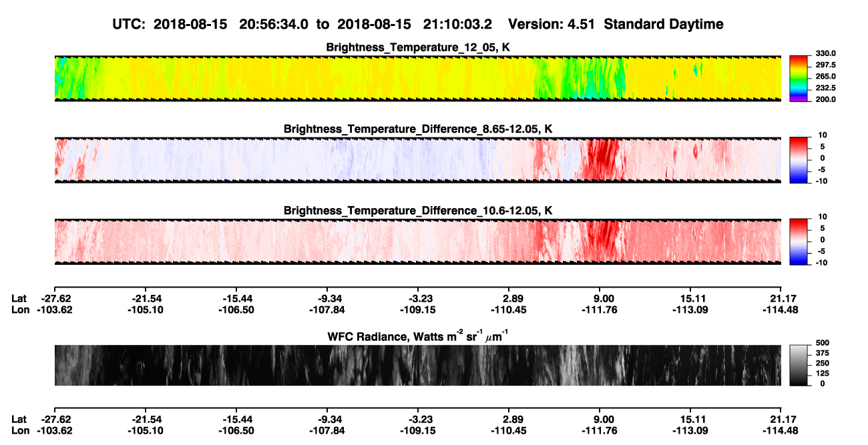
Task: Click longitude -114.48 on the bottom axis
Action: tap(781, 430)
